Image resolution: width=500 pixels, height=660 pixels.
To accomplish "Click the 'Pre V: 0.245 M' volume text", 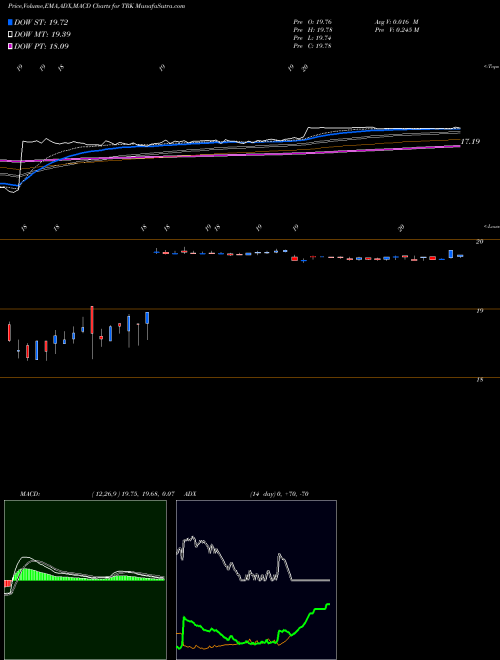I will coord(396,30).
